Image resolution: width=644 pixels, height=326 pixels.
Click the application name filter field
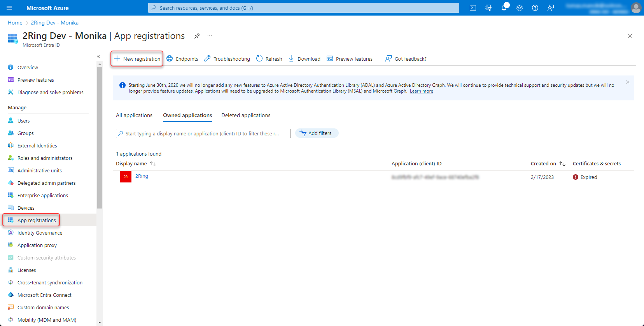[203, 133]
